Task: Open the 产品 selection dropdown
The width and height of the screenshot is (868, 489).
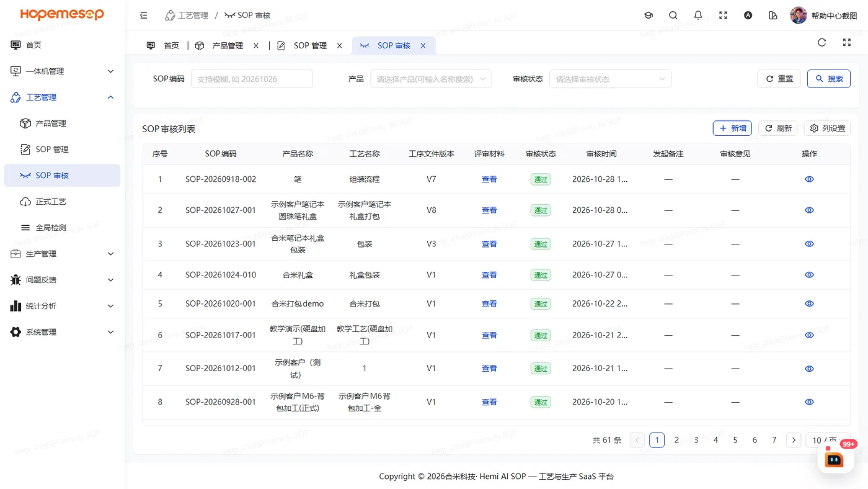Action: tap(431, 79)
